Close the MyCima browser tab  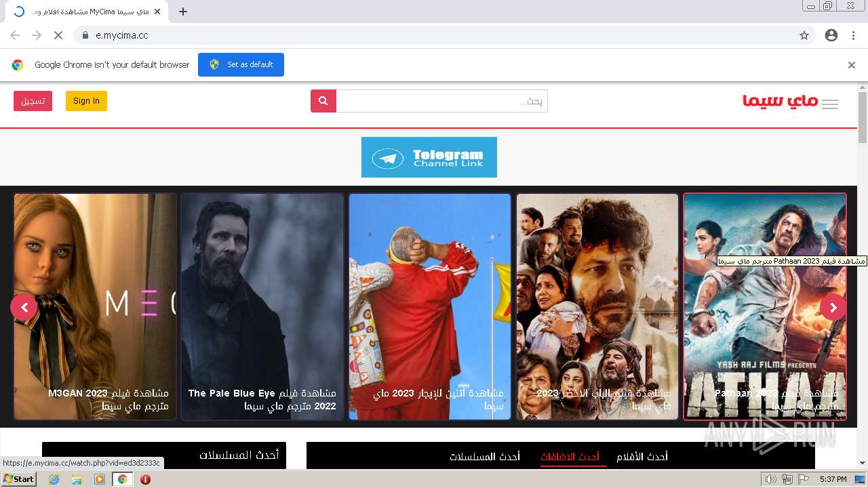click(158, 12)
